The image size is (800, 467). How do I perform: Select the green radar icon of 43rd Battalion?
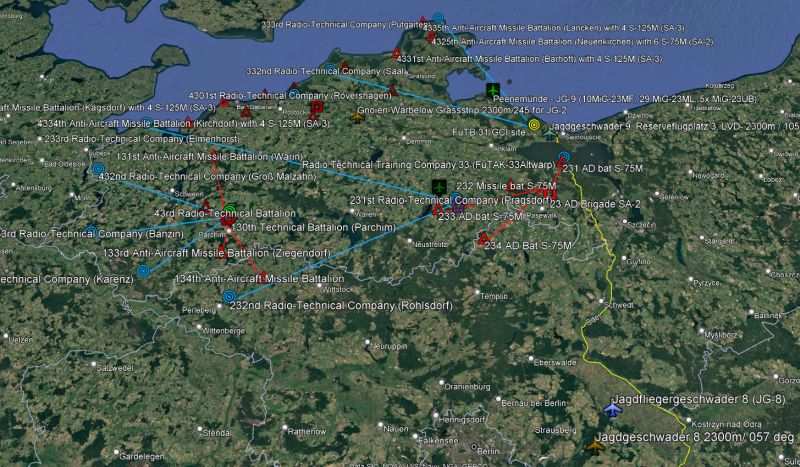230,210
